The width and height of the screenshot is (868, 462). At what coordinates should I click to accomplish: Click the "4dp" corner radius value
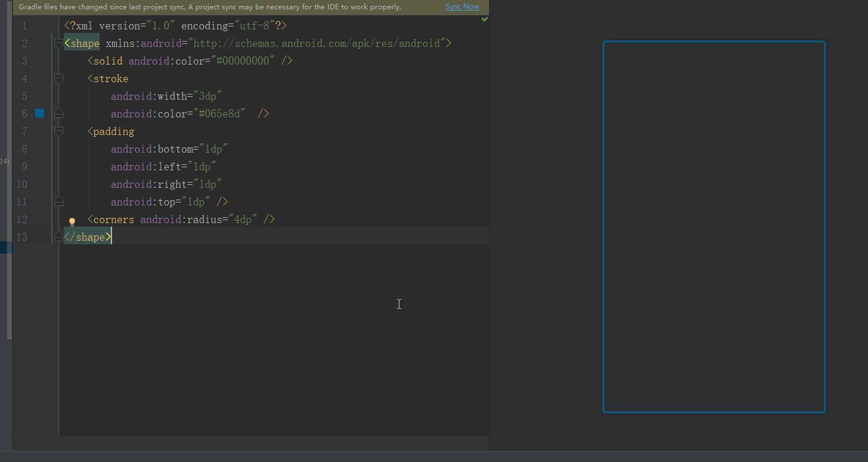click(x=243, y=220)
